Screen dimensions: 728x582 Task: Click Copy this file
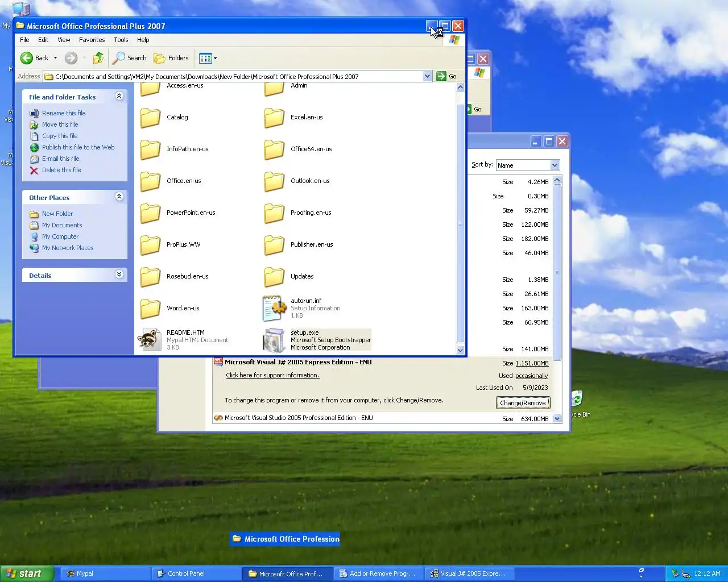(x=60, y=136)
